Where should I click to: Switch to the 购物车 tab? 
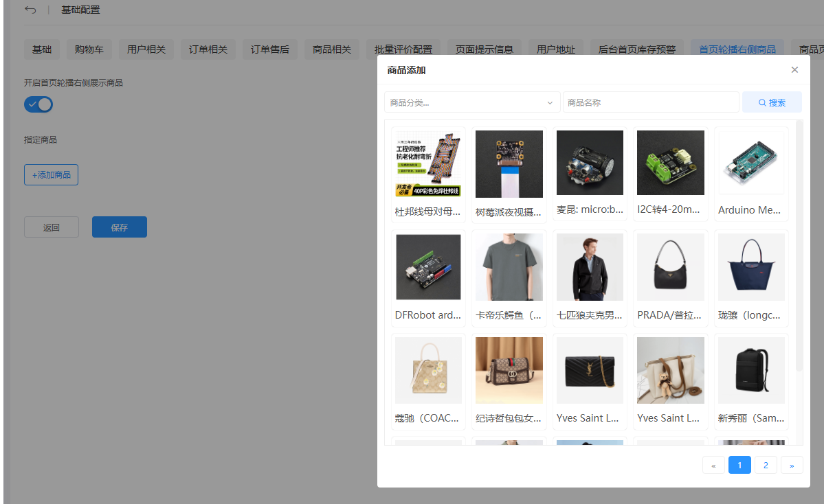click(89, 49)
